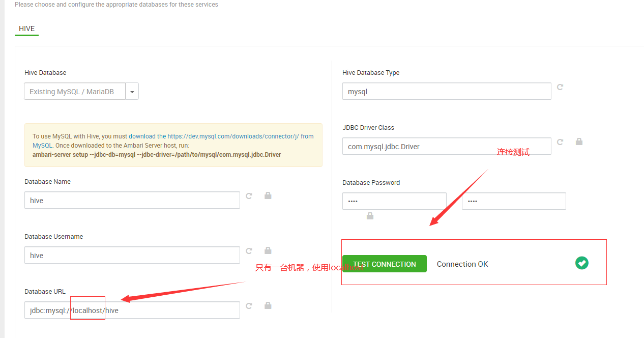Click the Hive Database label
Viewport: 644px width, 338px height.
[x=45, y=73]
